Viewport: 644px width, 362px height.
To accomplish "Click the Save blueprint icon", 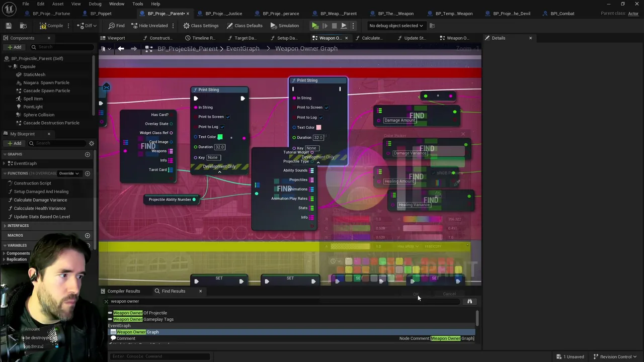I will [9, 26].
